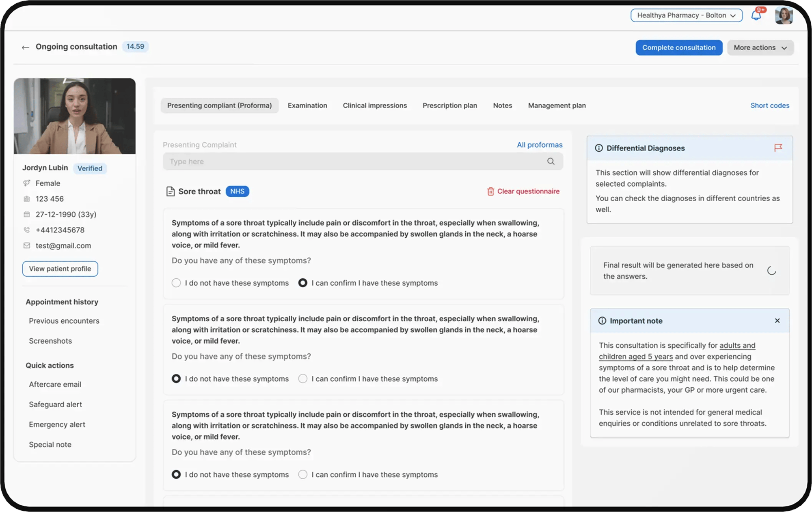The width and height of the screenshot is (812, 512).
Task: Click the back arrow beside Ongoing consultation
Action: [x=26, y=47]
